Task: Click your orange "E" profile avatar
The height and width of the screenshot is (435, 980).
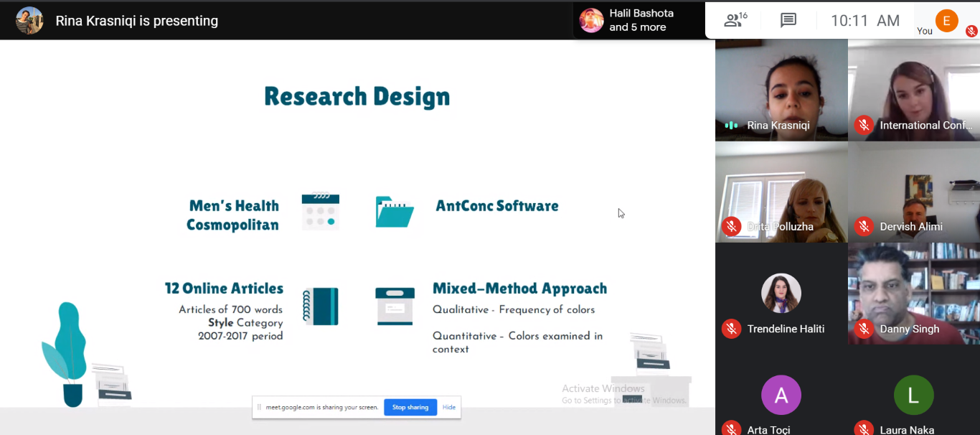Action: (946, 20)
